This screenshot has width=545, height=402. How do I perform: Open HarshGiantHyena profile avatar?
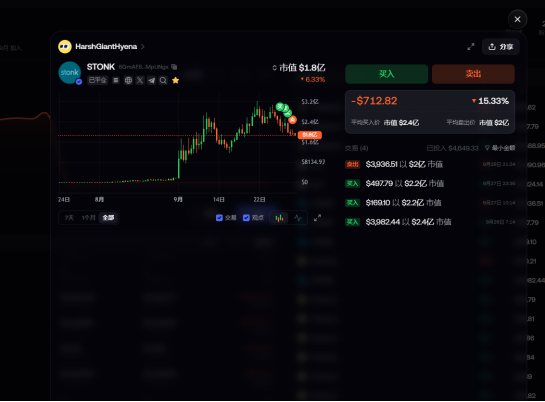tap(65, 47)
